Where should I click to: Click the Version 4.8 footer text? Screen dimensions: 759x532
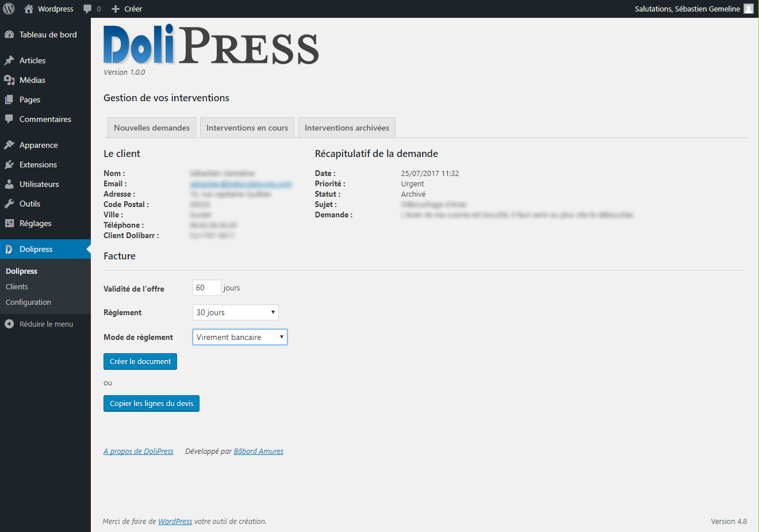[729, 521]
